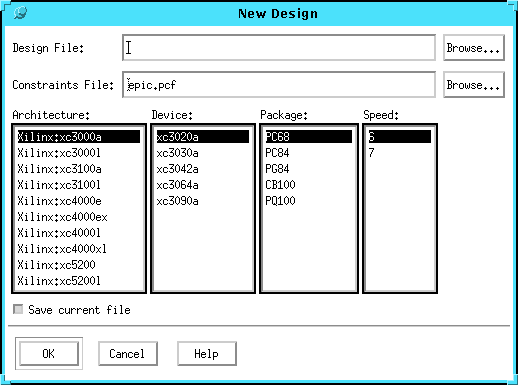Choose package PQ100
Viewport: 520px width, 386px height.
pyautogui.click(x=309, y=201)
